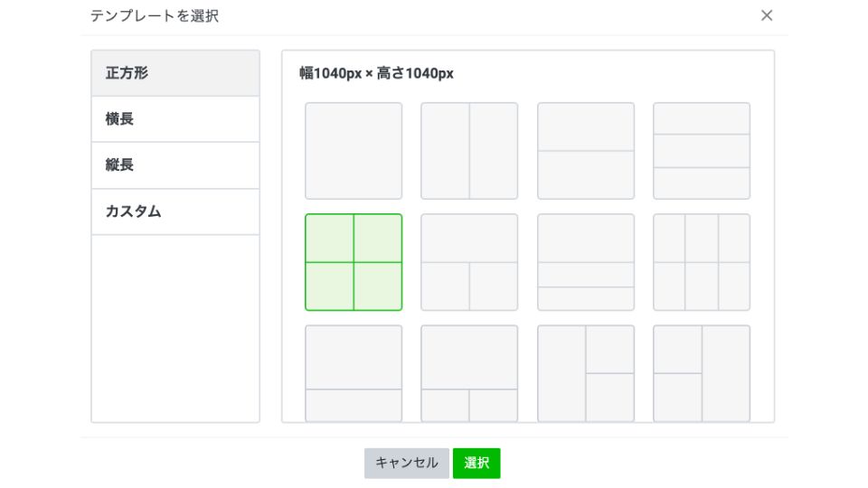The width and height of the screenshot is (868, 488).
Task: Pick the six-cell grid template
Action: click(x=702, y=262)
